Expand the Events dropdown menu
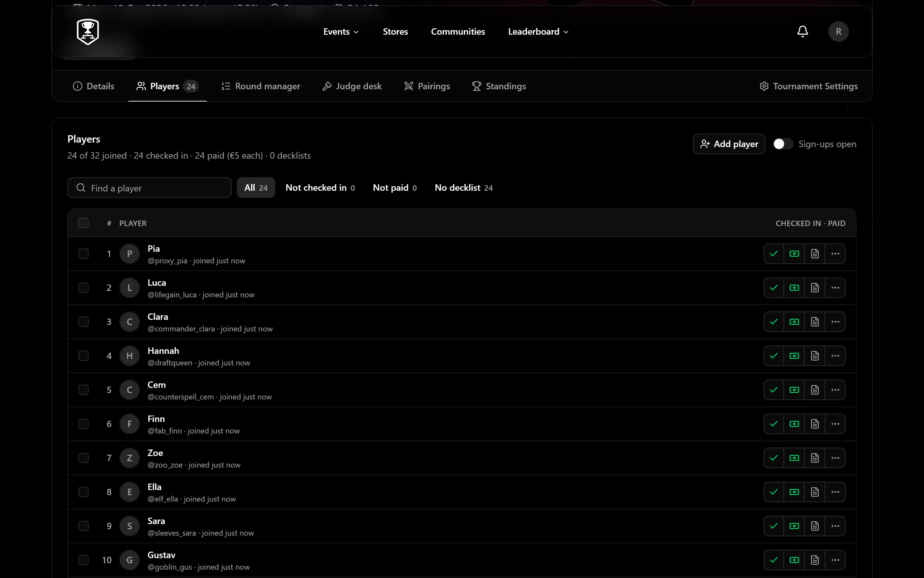Screen dimensions: 924x578 341,32
